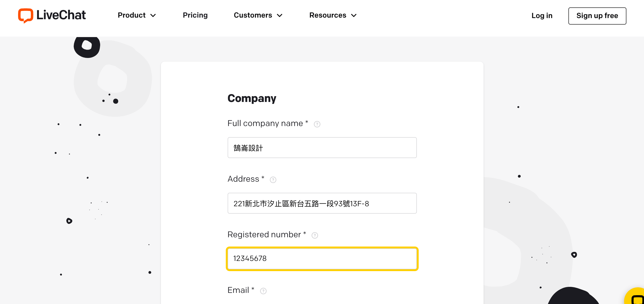Click the Registered number field with 12345678

pyautogui.click(x=322, y=259)
